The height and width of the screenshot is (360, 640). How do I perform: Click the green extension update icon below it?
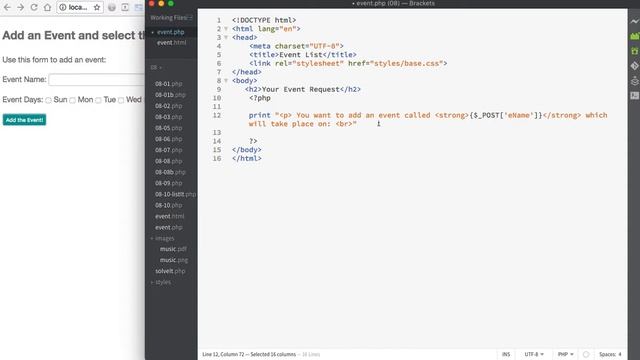point(634,51)
